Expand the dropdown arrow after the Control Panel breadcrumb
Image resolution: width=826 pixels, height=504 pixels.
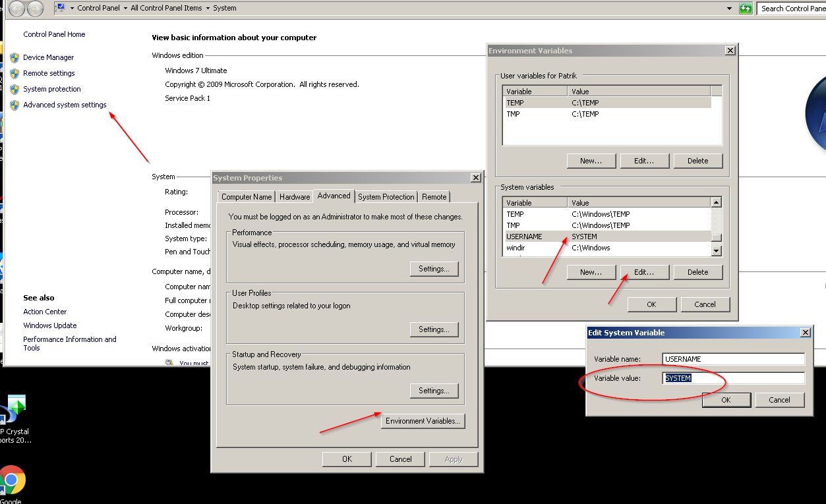coord(125,9)
